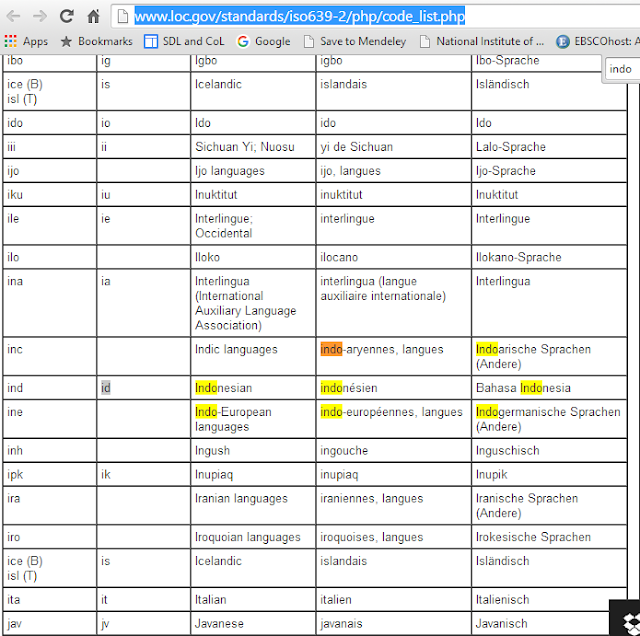640x636 pixels.
Task: Click 'indo-aryennes, langues' cell
Action: click(393, 356)
